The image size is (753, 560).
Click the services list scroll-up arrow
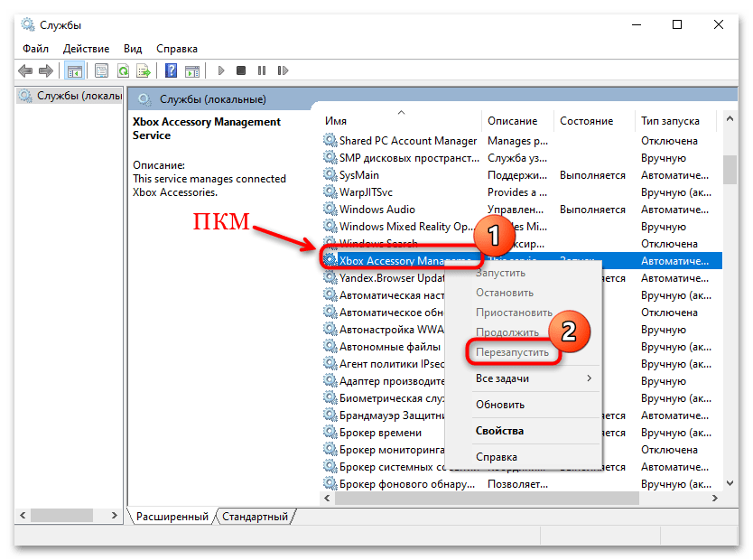730,118
